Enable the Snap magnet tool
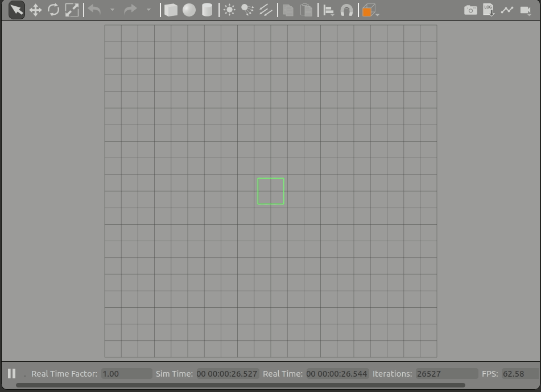 347,10
